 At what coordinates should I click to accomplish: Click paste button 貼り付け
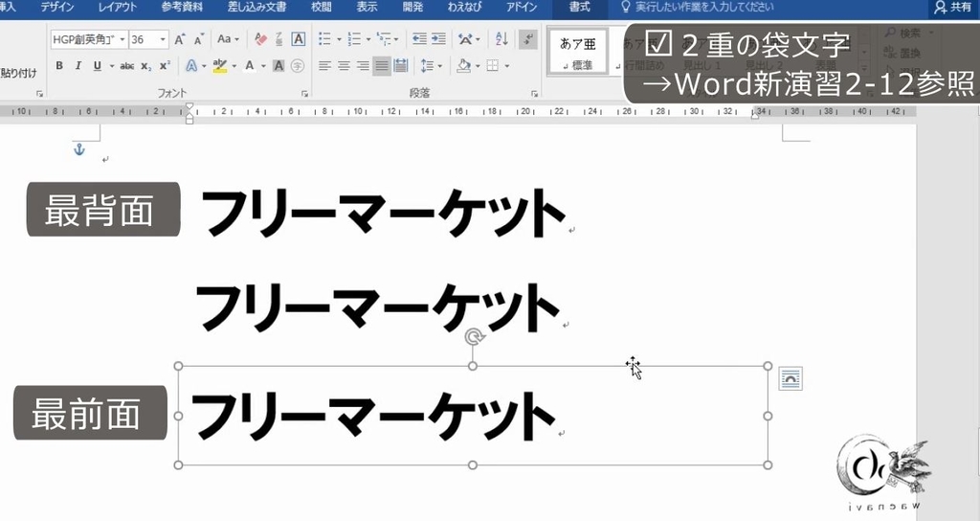(x=19, y=73)
